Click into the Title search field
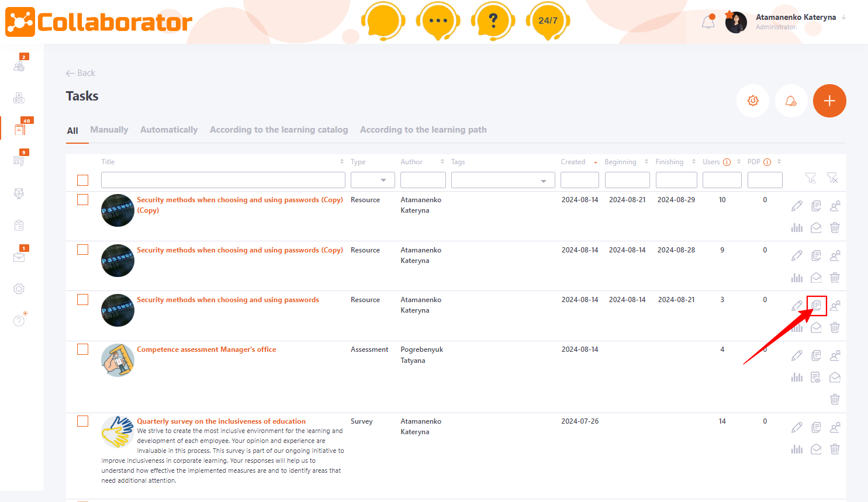868x502 pixels. tap(222, 179)
